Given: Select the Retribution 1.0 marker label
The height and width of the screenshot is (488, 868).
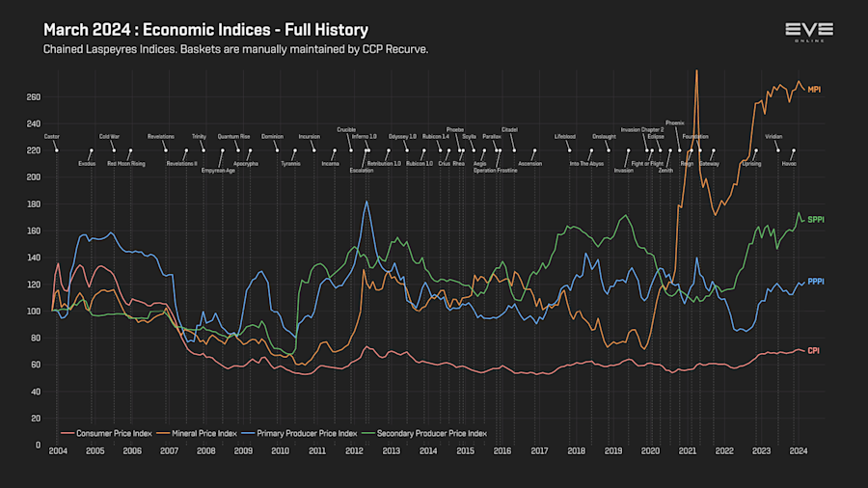Looking at the screenshot, I should (384, 164).
